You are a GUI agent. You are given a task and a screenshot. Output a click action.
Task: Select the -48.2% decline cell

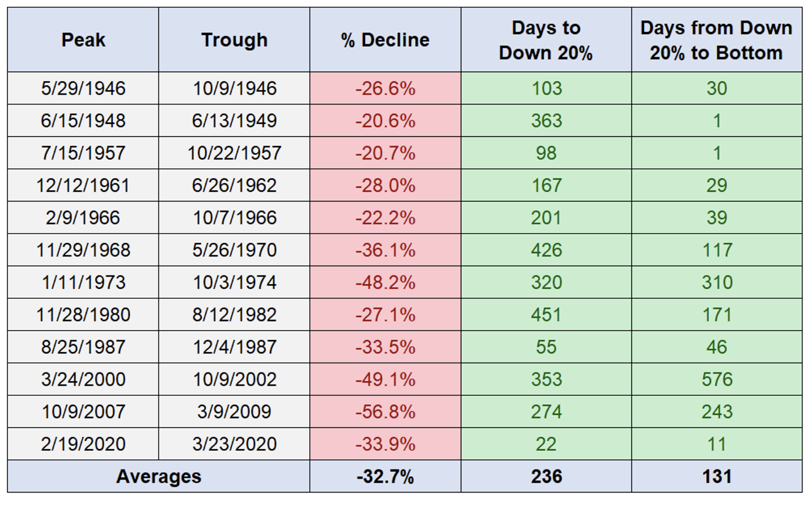click(385, 282)
